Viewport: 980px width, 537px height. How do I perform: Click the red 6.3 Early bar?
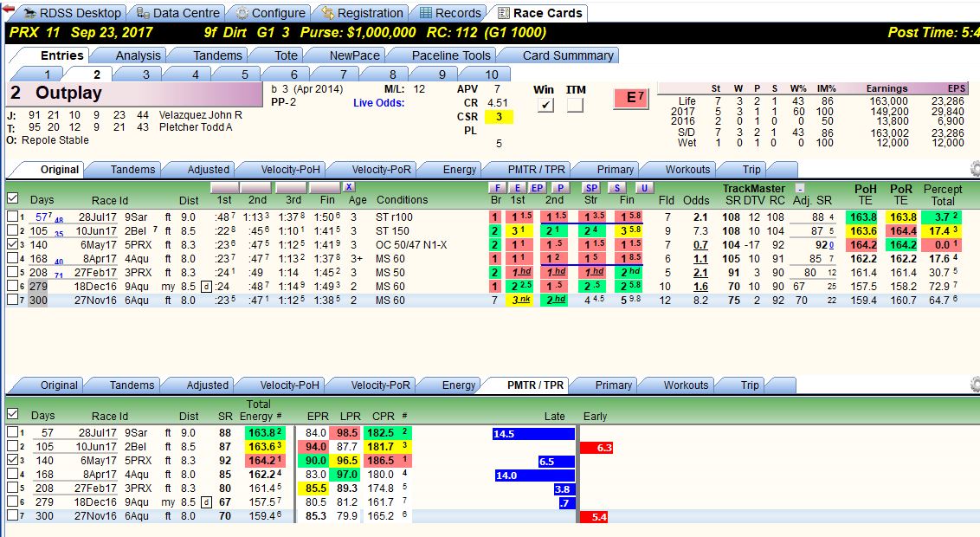pyautogui.click(x=596, y=448)
